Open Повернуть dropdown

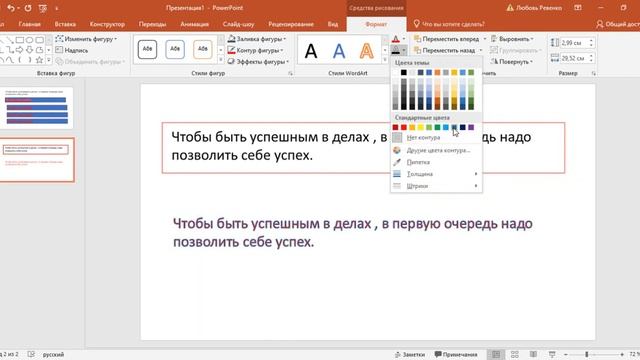(512, 62)
